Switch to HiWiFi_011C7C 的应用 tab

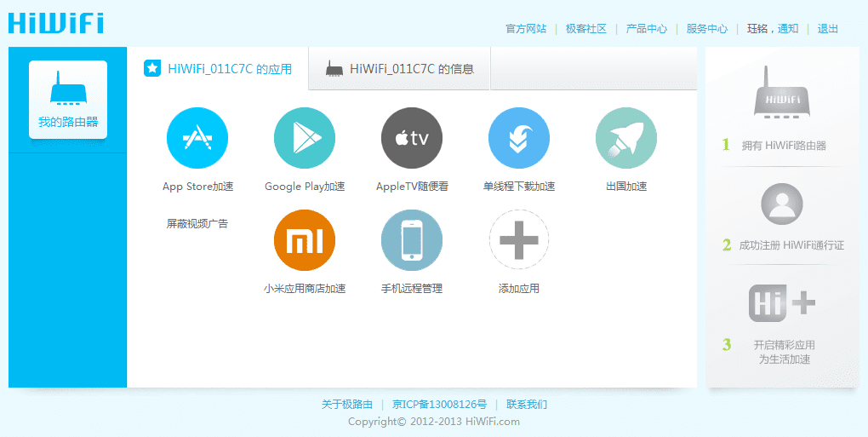pos(218,69)
